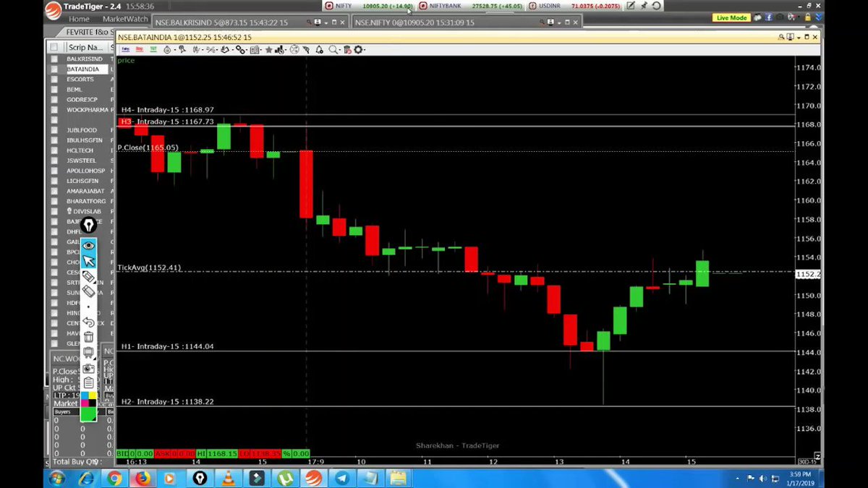Open the dropdown arrow in BALKRISIND chart title bar

(x=325, y=22)
